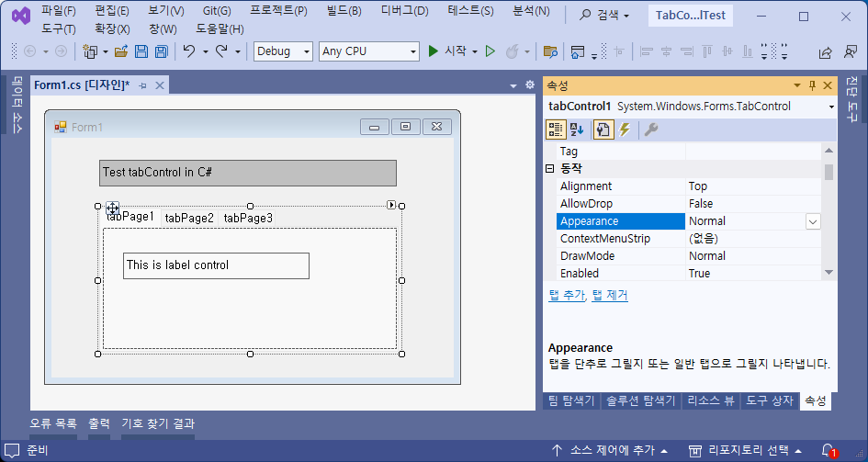The image size is (868, 462).
Task: Select the Alignment property row
Action: (688, 186)
